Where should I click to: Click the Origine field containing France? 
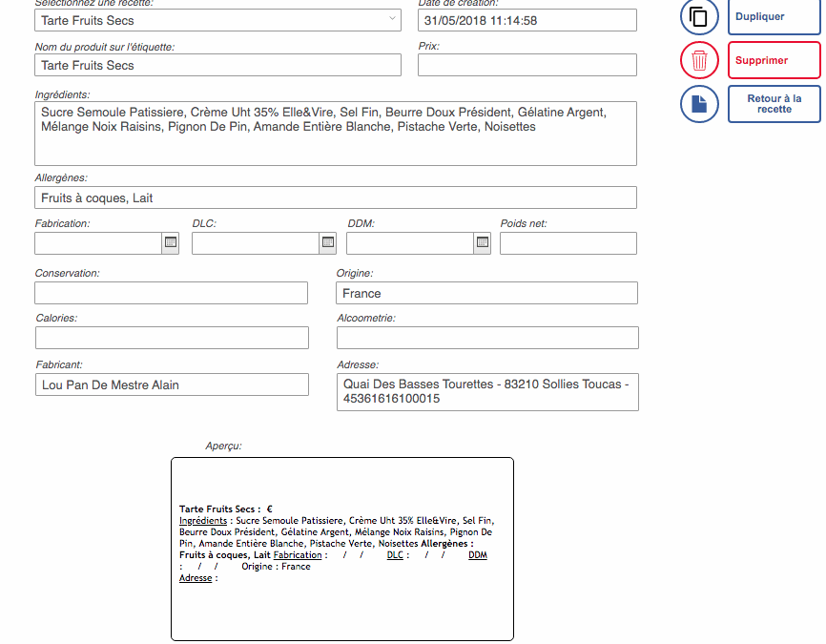(486, 293)
